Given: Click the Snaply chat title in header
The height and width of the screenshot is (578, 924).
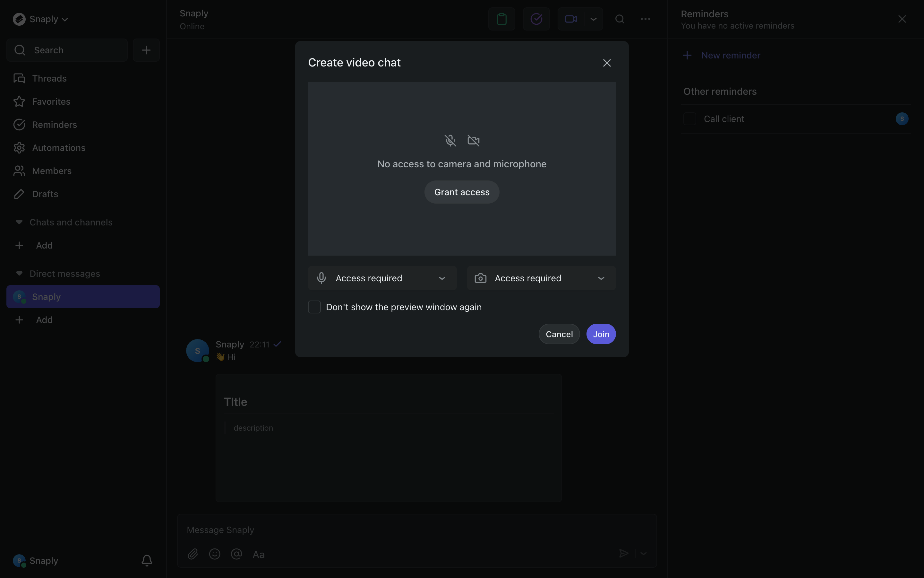Looking at the screenshot, I should point(194,13).
